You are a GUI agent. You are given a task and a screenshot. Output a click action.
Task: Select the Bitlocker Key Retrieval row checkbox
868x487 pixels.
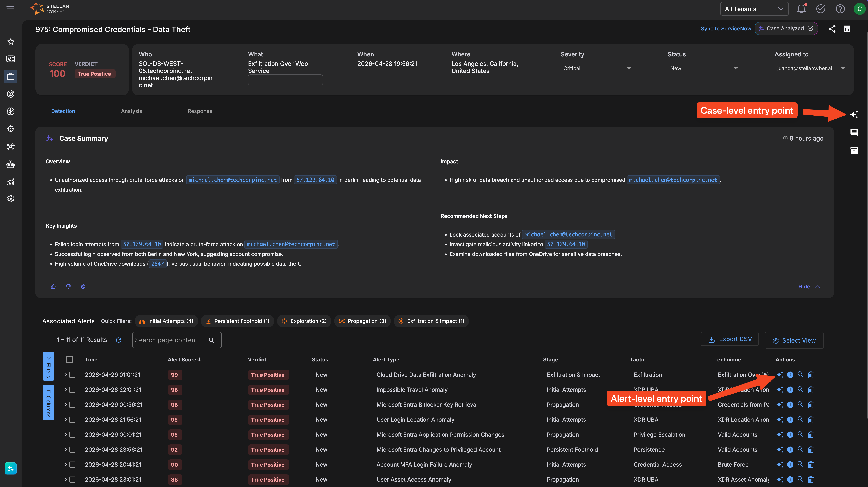(72, 405)
